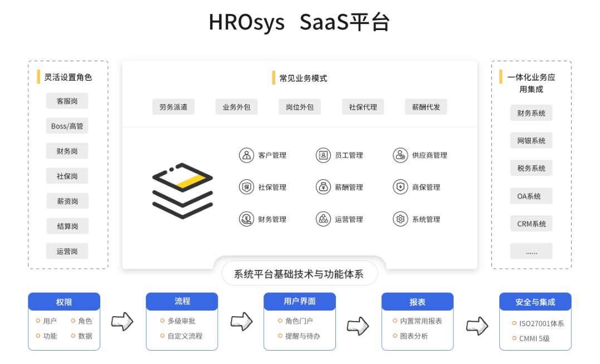600x364 pixels.
Task: Click the 供应商管理 icon
Action: click(x=400, y=155)
